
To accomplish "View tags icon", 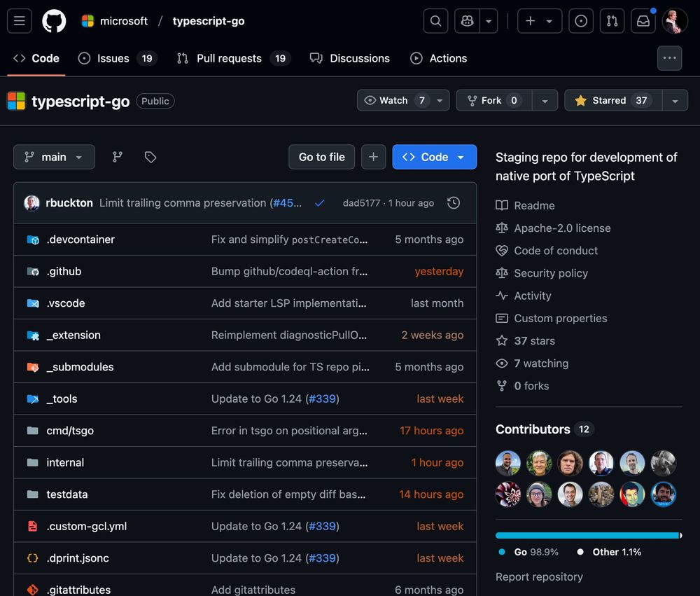I will pos(150,157).
